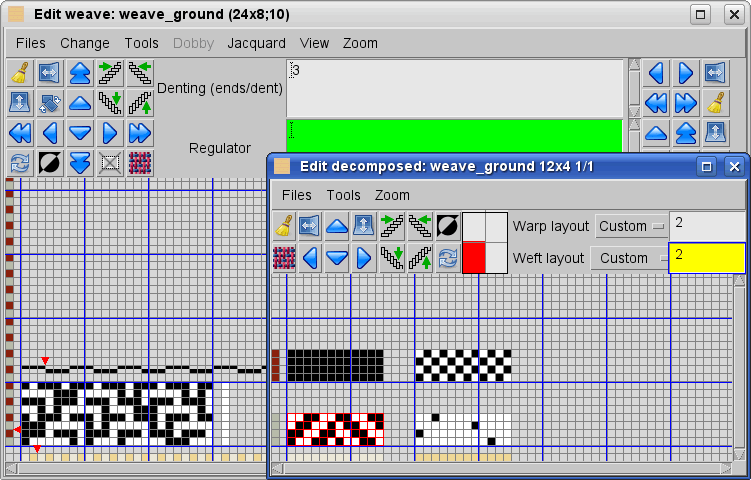The height and width of the screenshot is (480, 751).
Task: Toggle the black-white invert icon in main toolbar
Action: coord(50,163)
